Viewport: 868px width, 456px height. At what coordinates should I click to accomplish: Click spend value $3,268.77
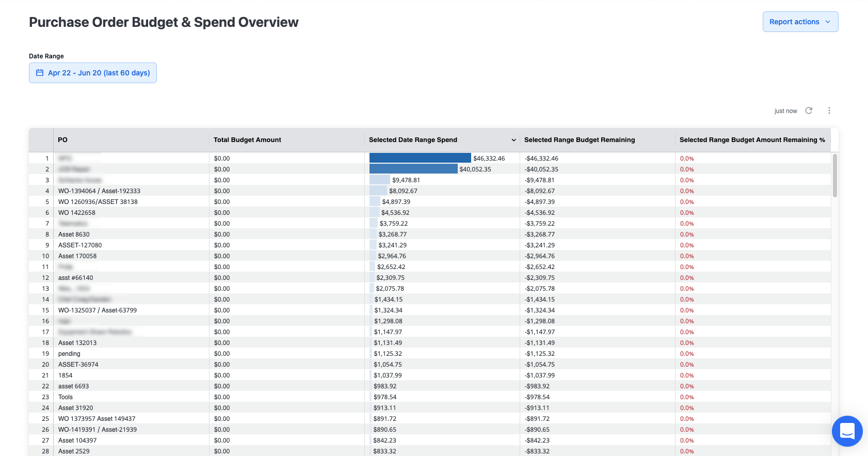click(x=393, y=234)
